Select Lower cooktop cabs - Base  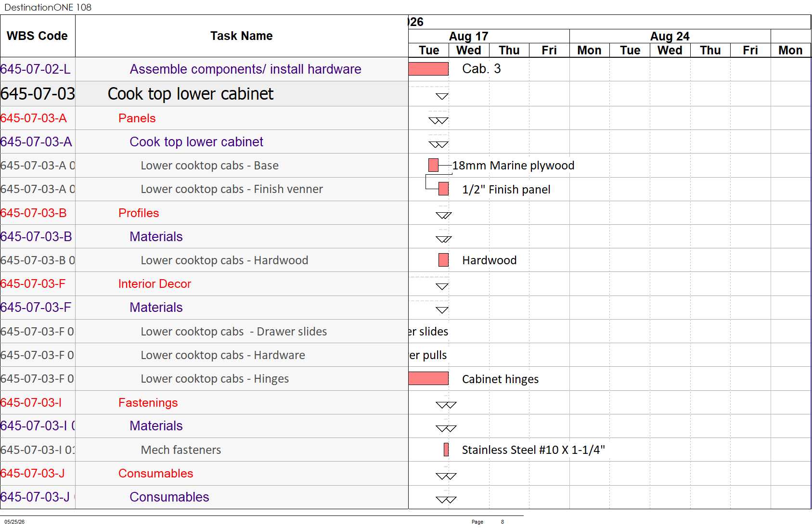tap(210, 166)
